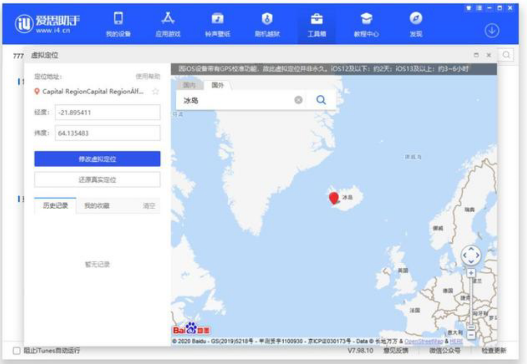527x364 pixels.
Task: Open the 工具箱 toolbox section
Action: pyautogui.click(x=317, y=24)
